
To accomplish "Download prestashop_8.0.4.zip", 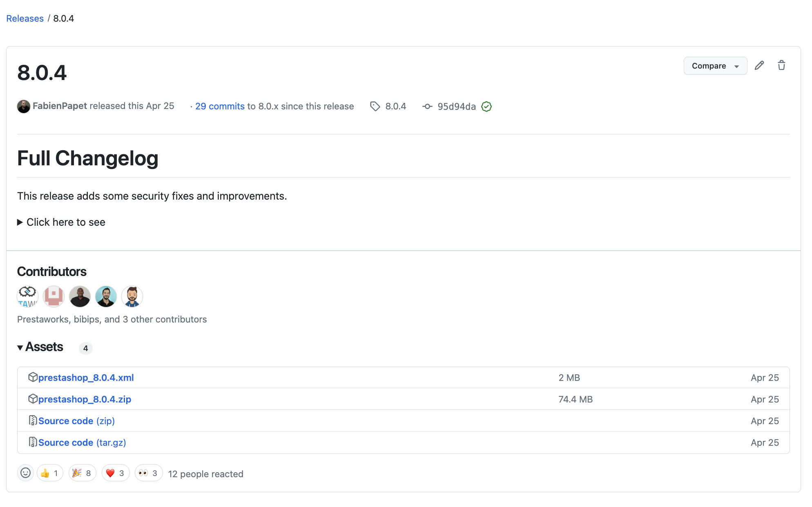I will [x=85, y=399].
